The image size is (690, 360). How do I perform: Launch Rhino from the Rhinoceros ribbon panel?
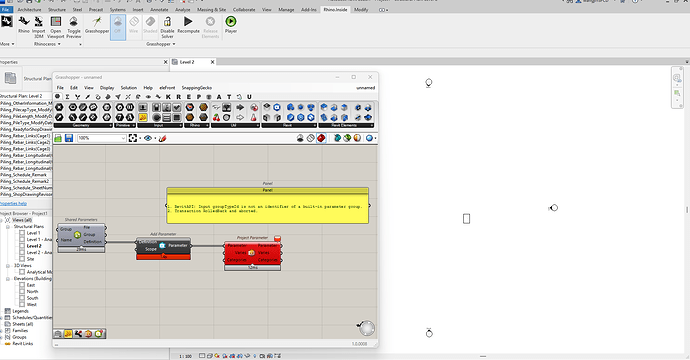pos(24,25)
